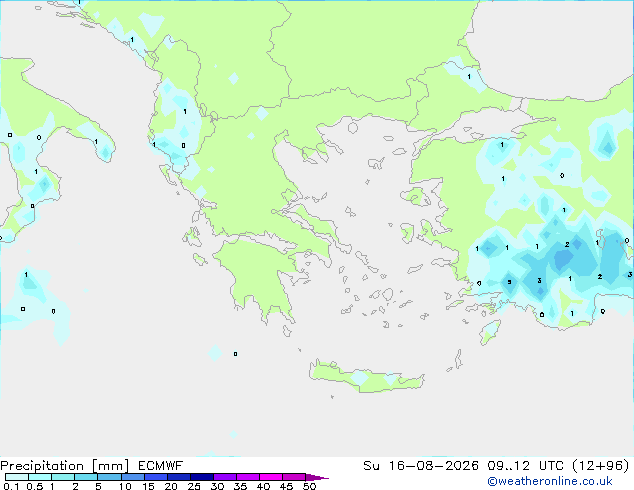
Task: Click the 'Precipitation [mm]' title text
Action: (x=64, y=466)
